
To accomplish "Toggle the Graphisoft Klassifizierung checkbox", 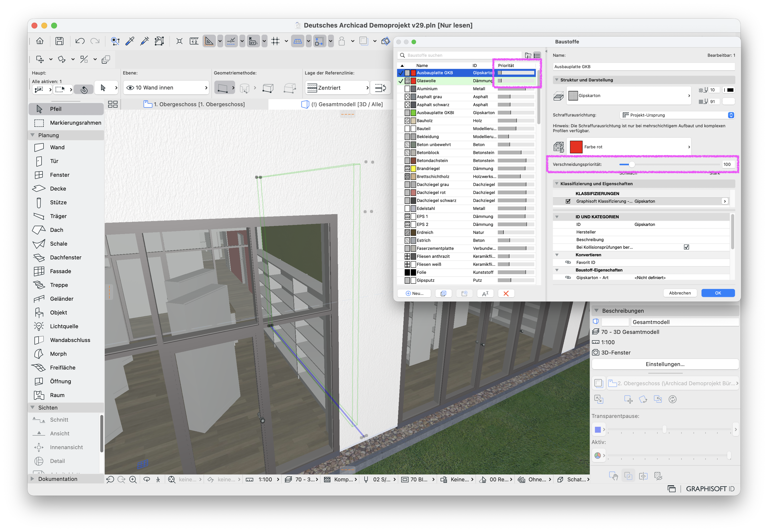I will (x=568, y=201).
